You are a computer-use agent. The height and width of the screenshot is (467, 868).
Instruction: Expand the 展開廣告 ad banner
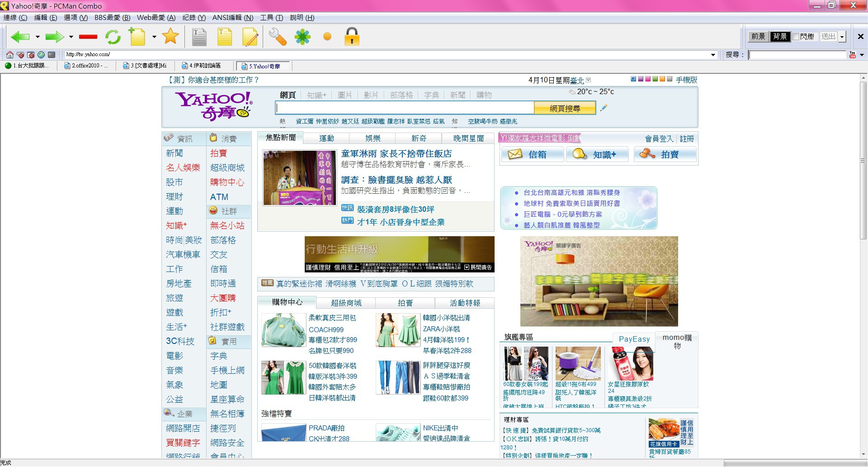click(x=478, y=267)
